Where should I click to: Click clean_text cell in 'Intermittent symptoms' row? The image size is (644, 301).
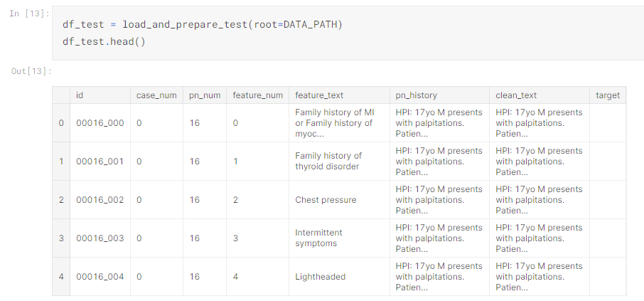pyautogui.click(x=540, y=238)
